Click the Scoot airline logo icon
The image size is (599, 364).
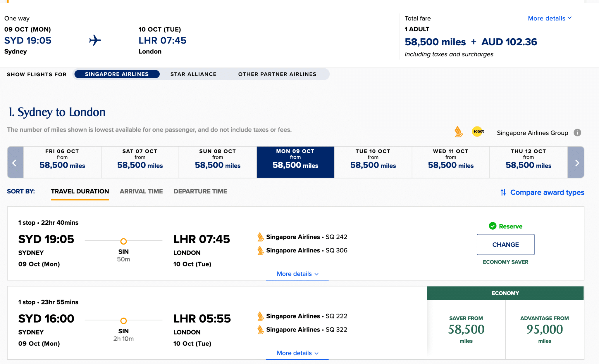478,131
